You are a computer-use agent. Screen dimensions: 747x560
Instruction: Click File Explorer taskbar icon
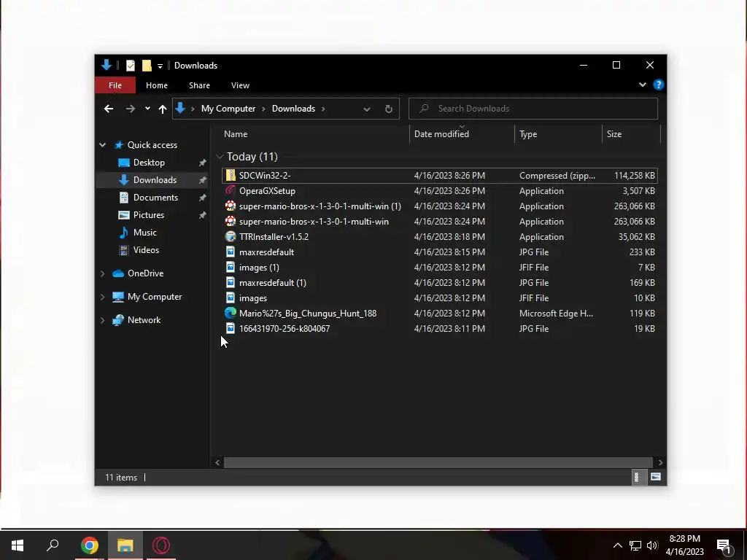point(125,545)
